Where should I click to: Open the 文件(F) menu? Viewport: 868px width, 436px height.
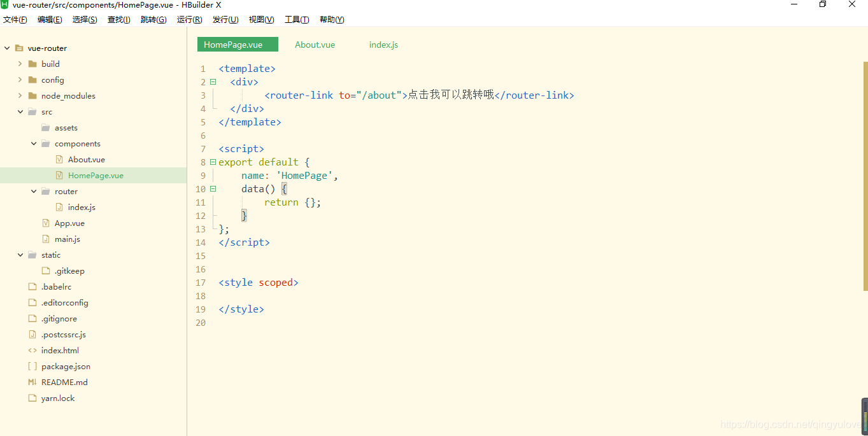[15, 20]
